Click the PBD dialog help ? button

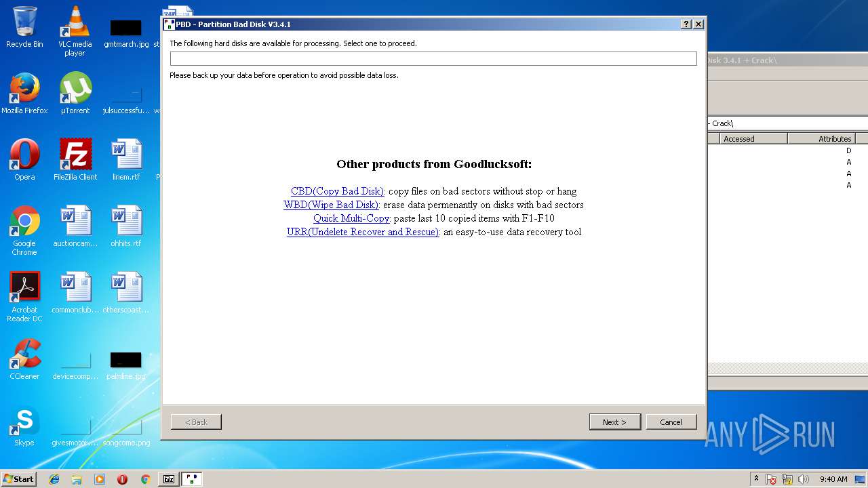click(x=686, y=24)
